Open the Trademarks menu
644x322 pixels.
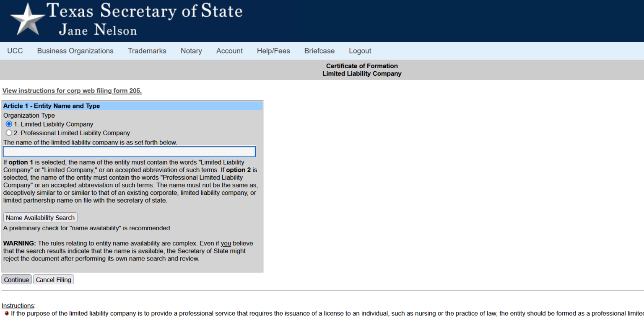(x=147, y=51)
